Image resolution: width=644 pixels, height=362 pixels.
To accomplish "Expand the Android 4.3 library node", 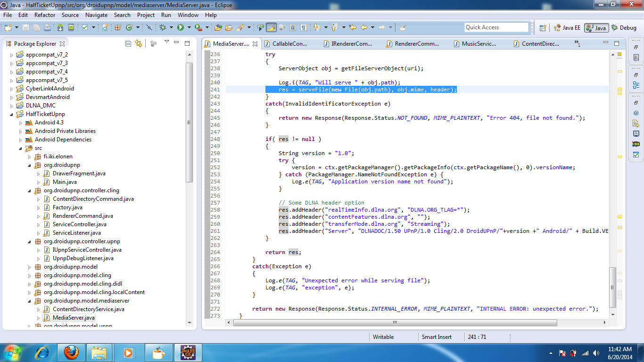I will click(x=21, y=123).
